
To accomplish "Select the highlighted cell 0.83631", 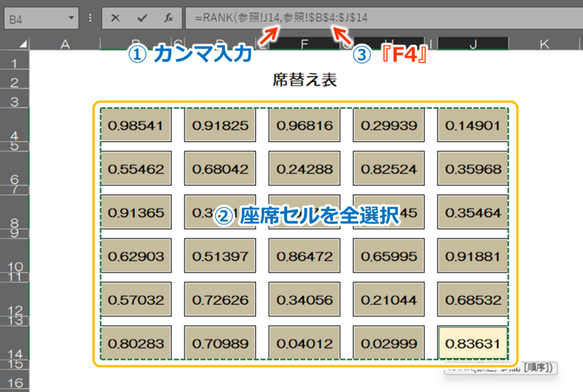I will (x=473, y=344).
